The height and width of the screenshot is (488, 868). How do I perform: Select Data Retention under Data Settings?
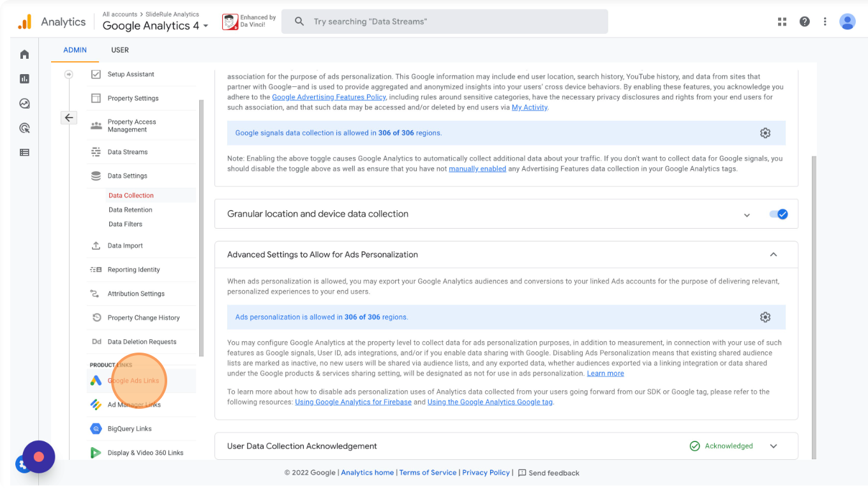click(x=130, y=210)
